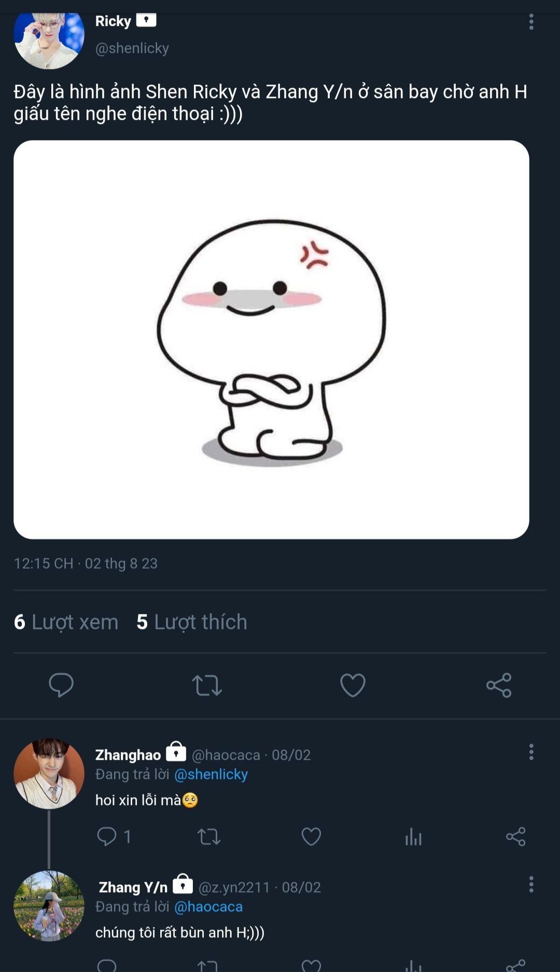Like Ricky's main tweet
560x972 pixels.
tap(353, 685)
